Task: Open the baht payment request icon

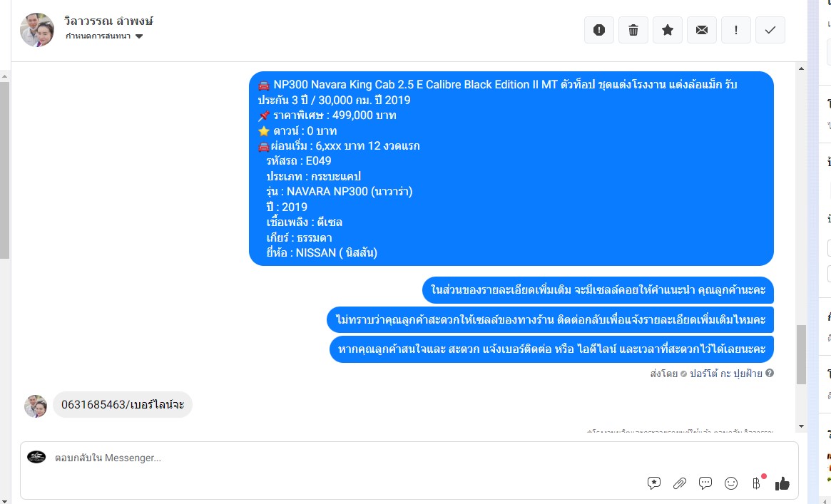Action: pyautogui.click(x=757, y=483)
